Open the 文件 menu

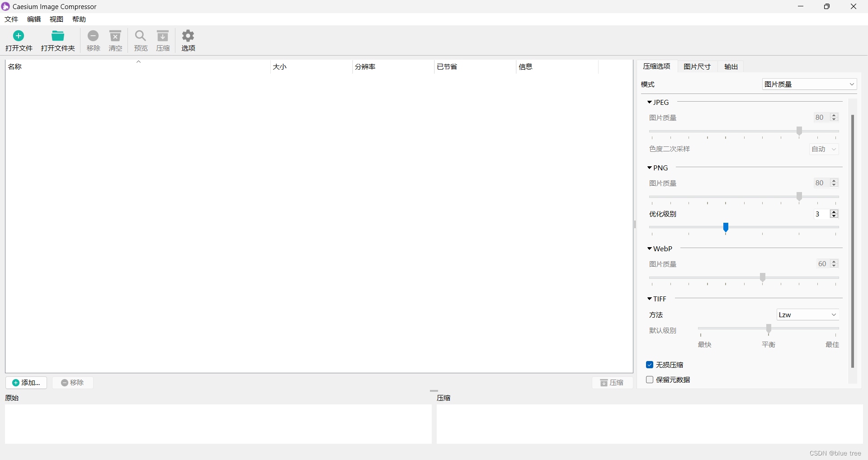click(11, 19)
